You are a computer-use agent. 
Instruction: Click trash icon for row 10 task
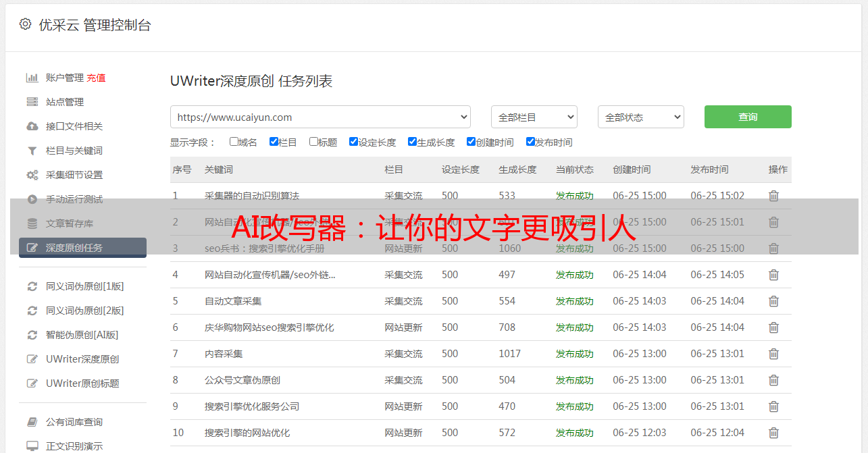tap(773, 433)
